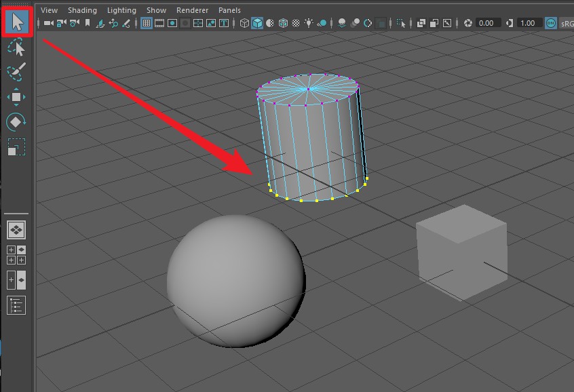Open the Lighting menu
This screenshot has height=392, width=574.
pos(121,10)
